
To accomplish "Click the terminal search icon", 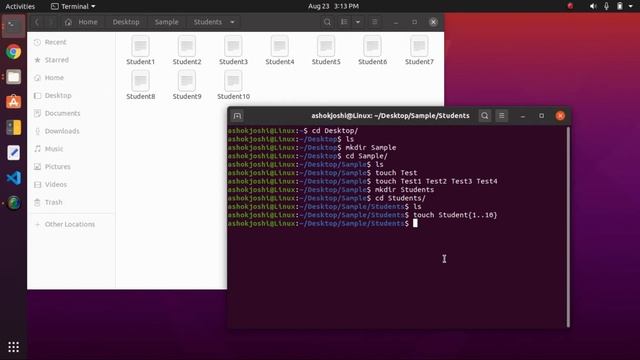I will [x=484, y=116].
